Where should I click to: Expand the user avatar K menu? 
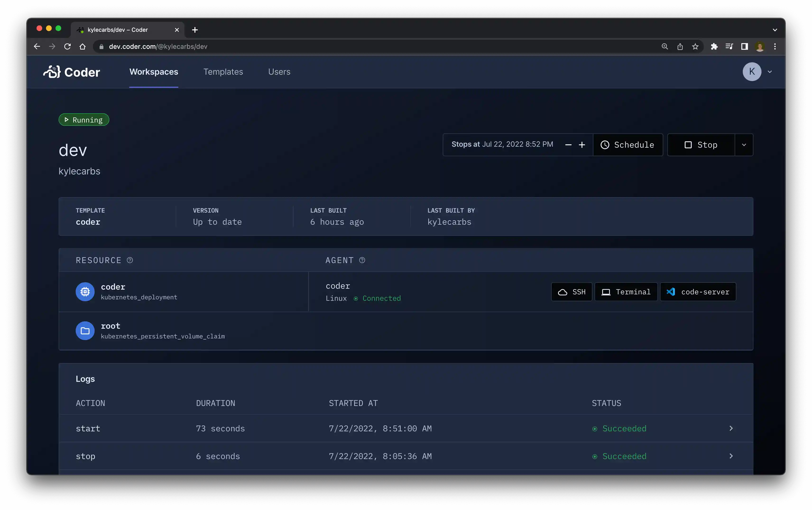pos(752,72)
